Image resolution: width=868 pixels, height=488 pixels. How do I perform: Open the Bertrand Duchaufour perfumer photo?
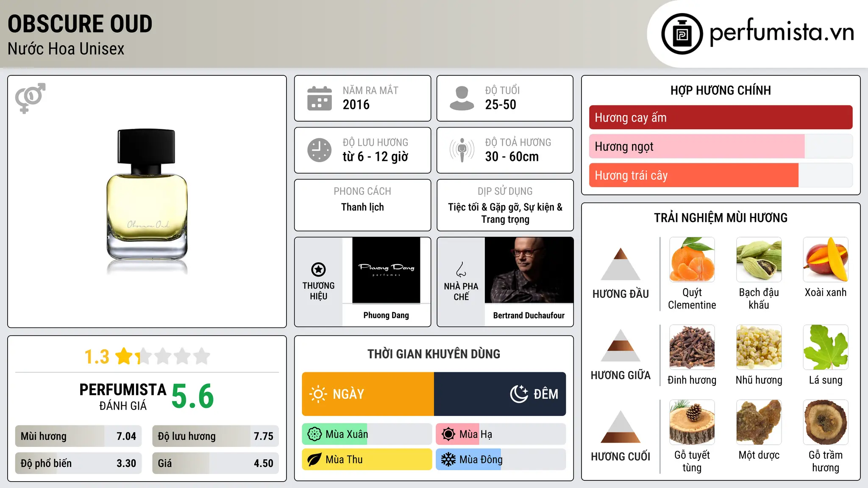coord(529,270)
